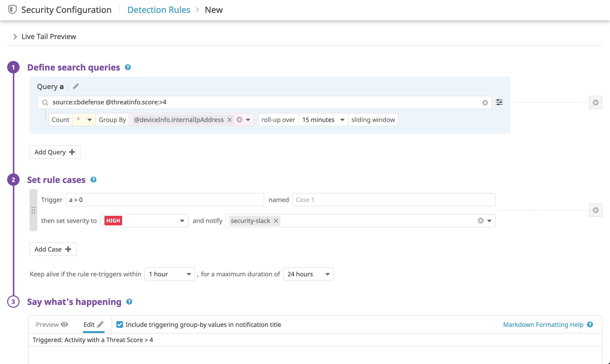This screenshot has height=364, width=610.
Task: Change the 24 hours maximum duration dropdown
Action: (x=308, y=274)
